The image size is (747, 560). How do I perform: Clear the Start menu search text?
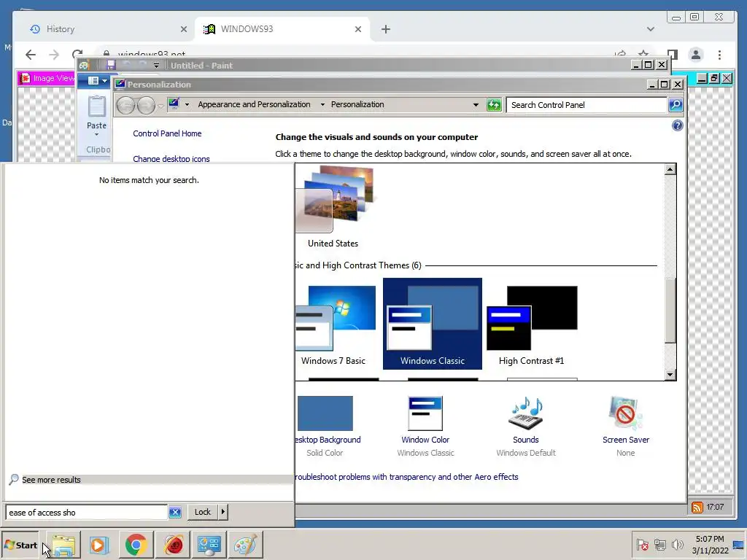click(x=175, y=512)
